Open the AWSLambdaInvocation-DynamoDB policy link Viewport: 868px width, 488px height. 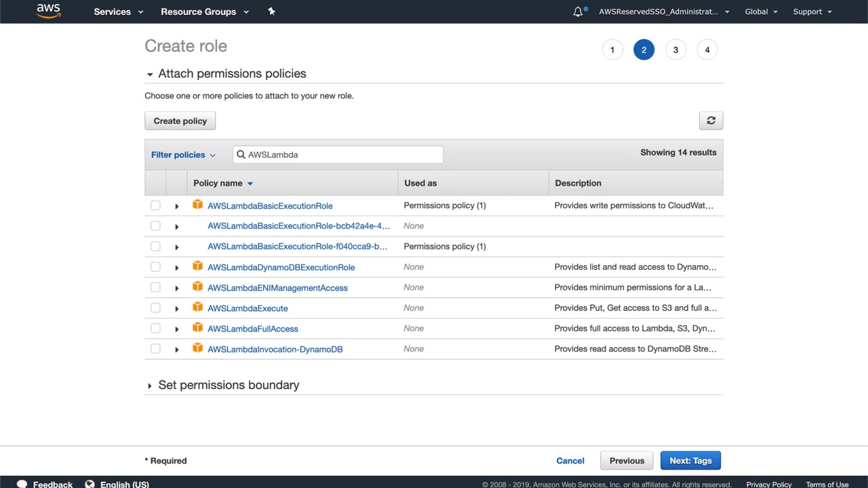[275, 349]
